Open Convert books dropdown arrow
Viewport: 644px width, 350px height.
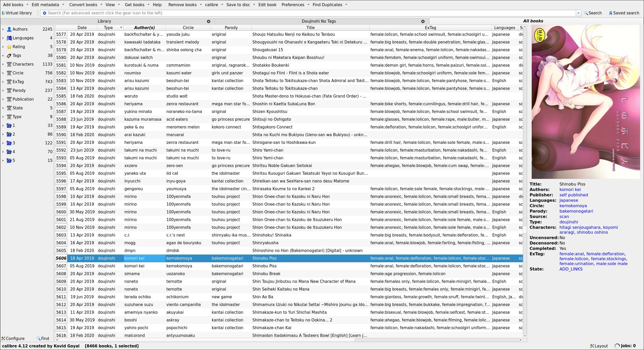tap(101, 5)
